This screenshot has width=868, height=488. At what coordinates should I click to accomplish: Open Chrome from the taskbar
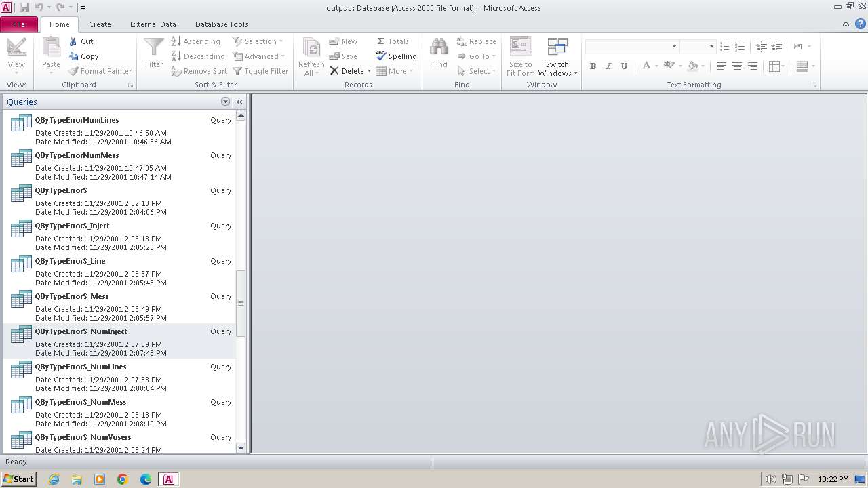(x=123, y=479)
